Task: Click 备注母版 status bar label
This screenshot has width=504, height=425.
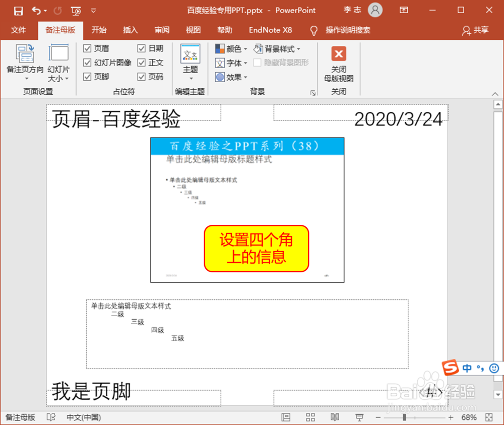Action: coord(20,417)
